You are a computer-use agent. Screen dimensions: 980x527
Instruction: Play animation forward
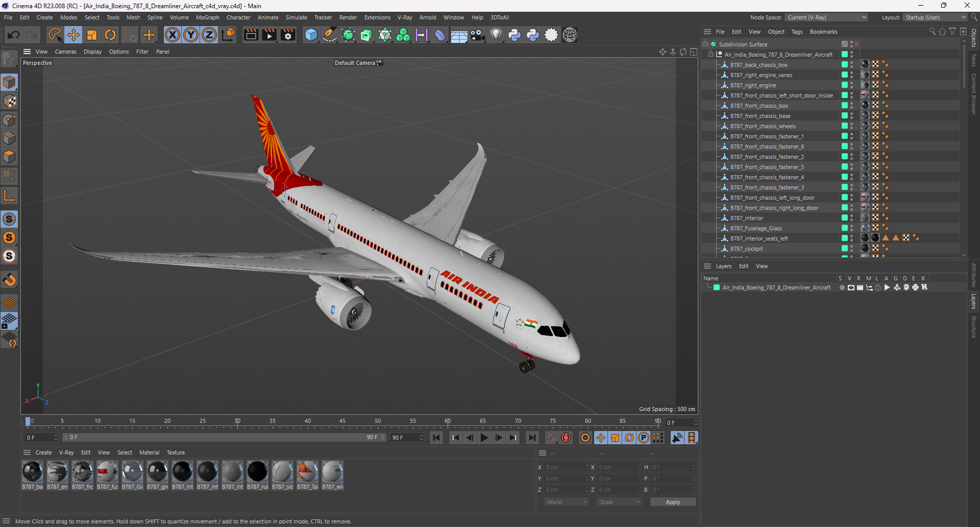484,438
